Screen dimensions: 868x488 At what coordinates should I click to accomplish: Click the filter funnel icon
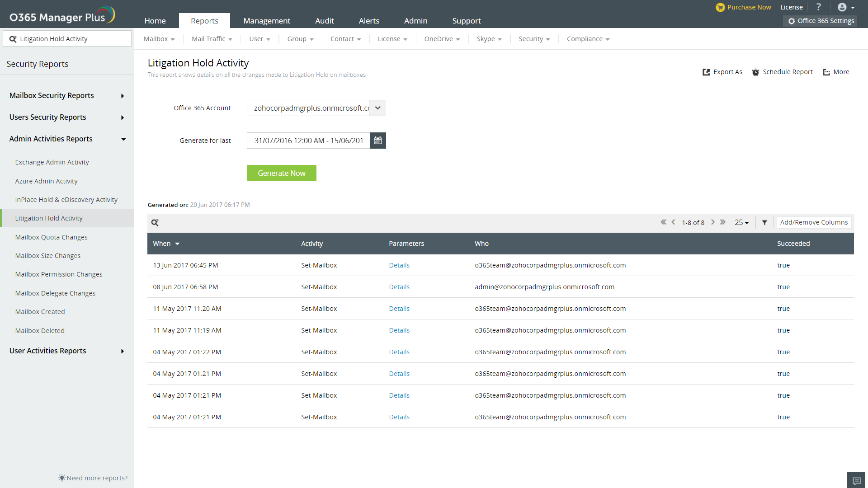[x=764, y=222]
